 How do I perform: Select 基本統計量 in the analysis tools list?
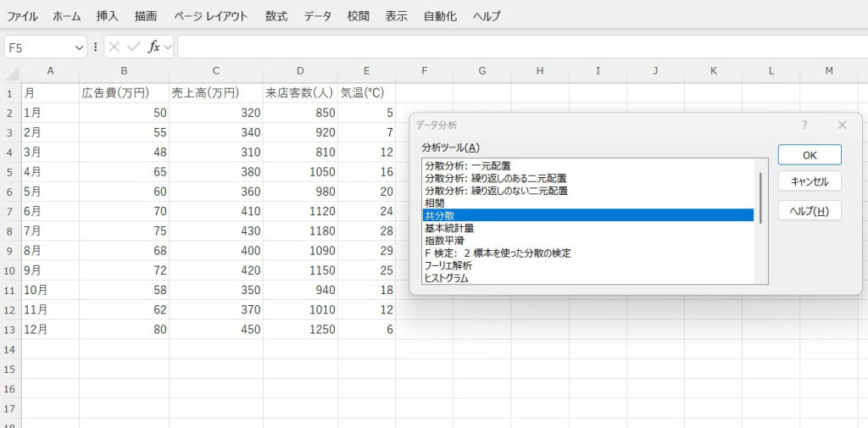tap(449, 228)
